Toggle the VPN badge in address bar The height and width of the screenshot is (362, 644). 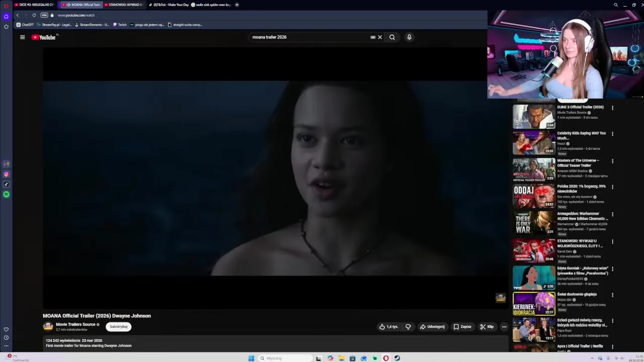click(x=44, y=15)
